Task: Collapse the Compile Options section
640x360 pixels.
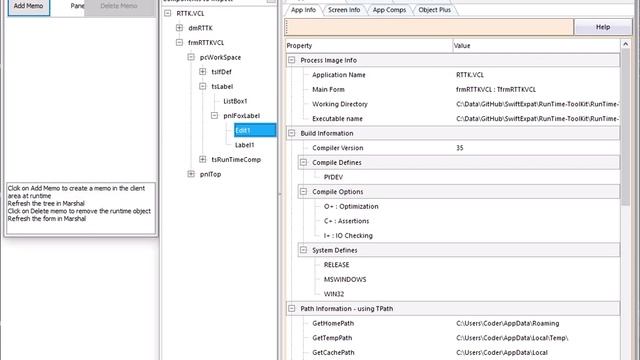Action: [x=304, y=191]
